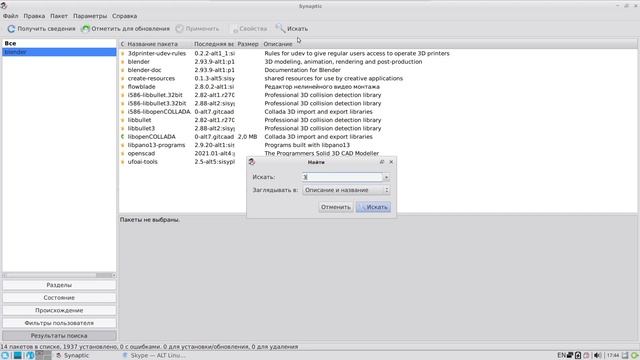The width and height of the screenshot is (640, 360).
Task: Click the Получить сведения reload toolbar button
Action: [41, 29]
